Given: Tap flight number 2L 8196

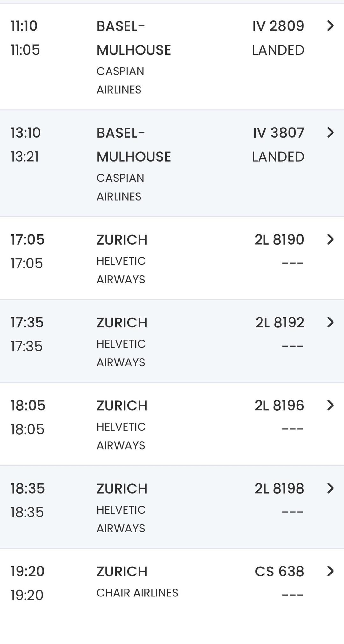Looking at the screenshot, I should coord(279,406).
